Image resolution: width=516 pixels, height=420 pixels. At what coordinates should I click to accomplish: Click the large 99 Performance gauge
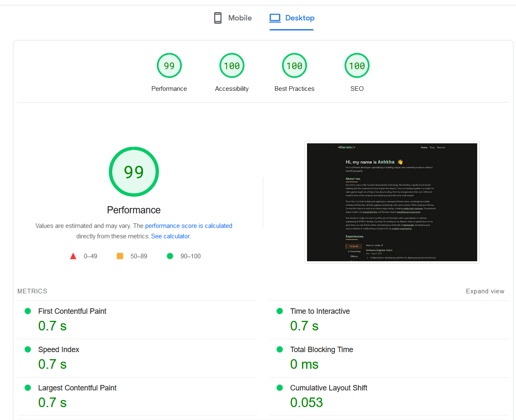(133, 171)
